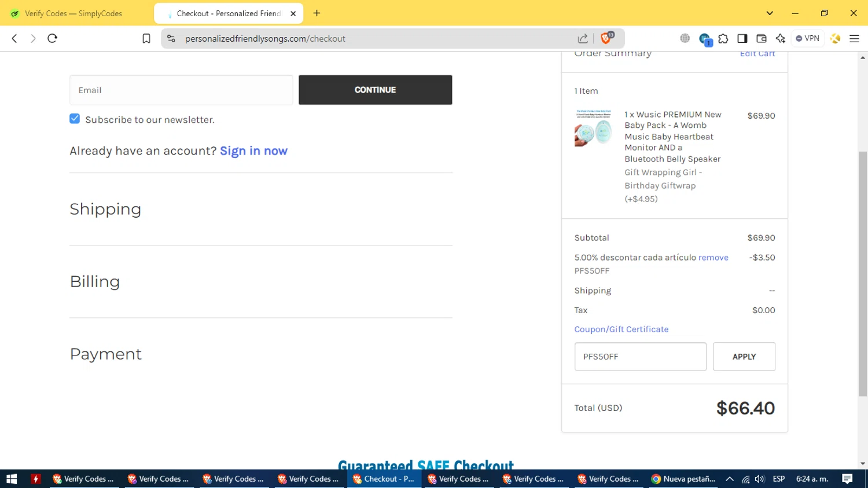Go back to the previous page
Viewport: 868px width, 488px height.
[x=14, y=38]
